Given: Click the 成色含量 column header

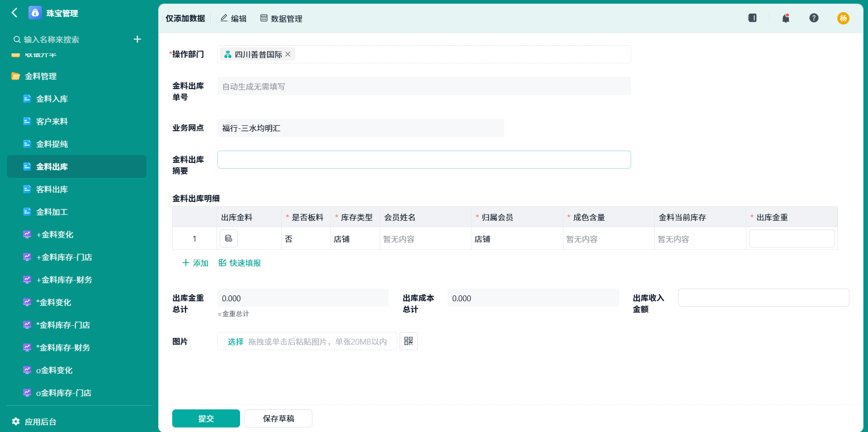Looking at the screenshot, I should 609,217.
